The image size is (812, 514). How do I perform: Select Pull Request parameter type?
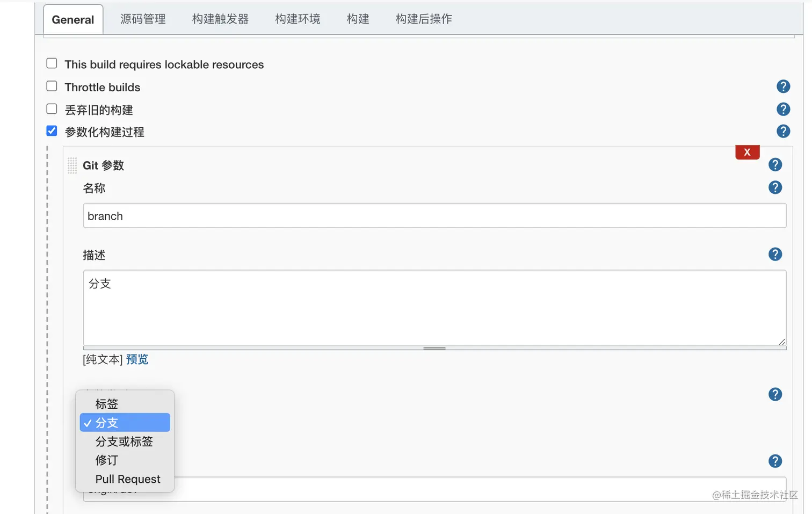click(x=125, y=479)
